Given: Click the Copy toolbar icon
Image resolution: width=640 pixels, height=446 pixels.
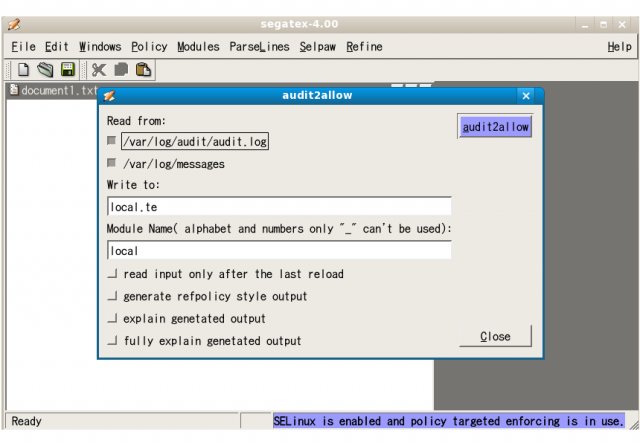Looking at the screenshot, I should click(121, 70).
